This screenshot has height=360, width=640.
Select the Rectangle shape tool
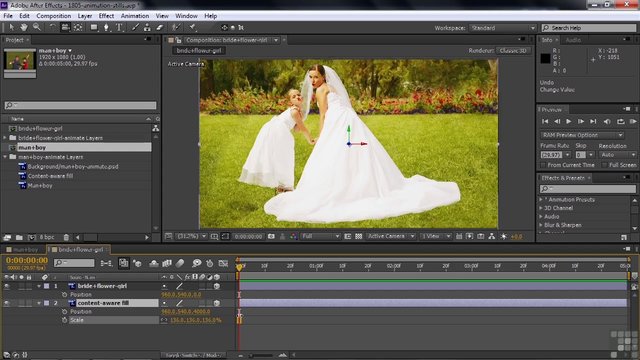94,27
